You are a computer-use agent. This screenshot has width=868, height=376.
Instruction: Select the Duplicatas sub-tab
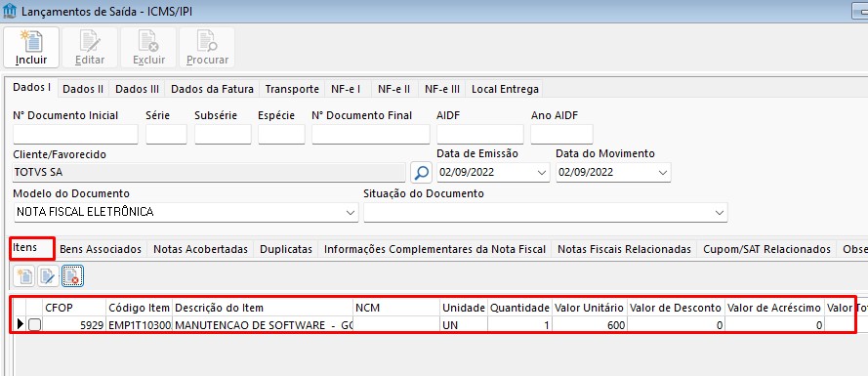[x=286, y=249]
